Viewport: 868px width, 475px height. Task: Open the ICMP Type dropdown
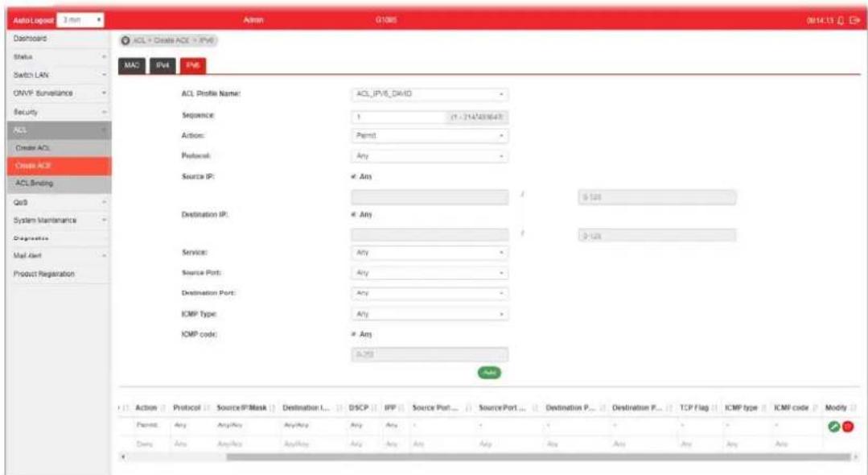(430, 314)
